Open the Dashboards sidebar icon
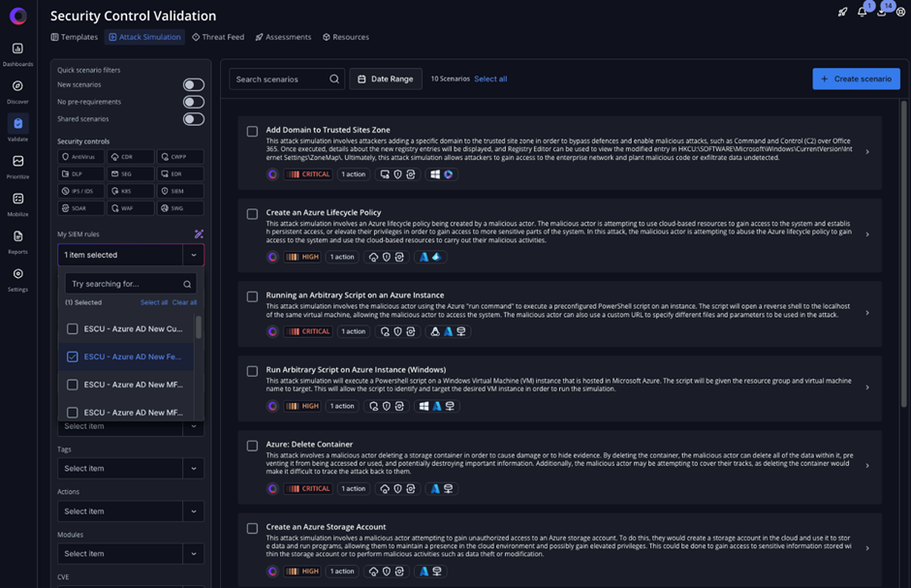Image resolution: width=911 pixels, height=588 pixels. [x=17, y=48]
